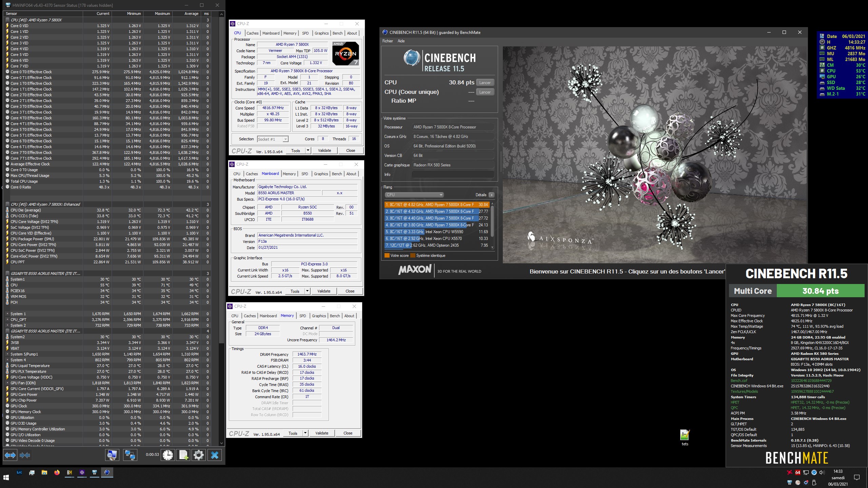Close sensors with blue X icon
Viewport: 868px width, 488px height.
[x=215, y=455]
